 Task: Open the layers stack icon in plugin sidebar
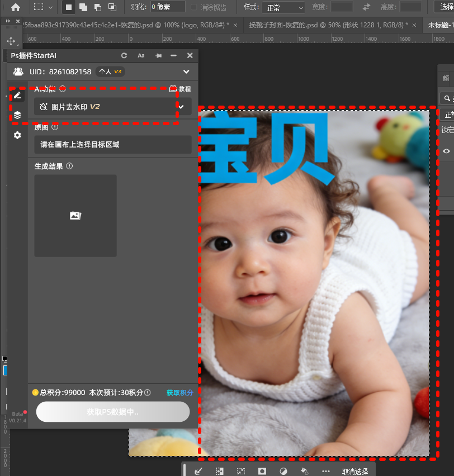click(17, 115)
